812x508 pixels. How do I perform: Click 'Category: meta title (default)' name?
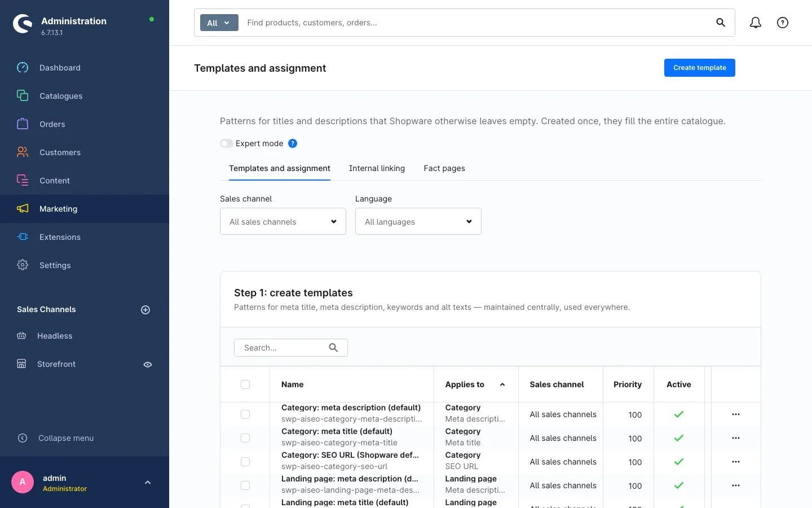[337, 431]
